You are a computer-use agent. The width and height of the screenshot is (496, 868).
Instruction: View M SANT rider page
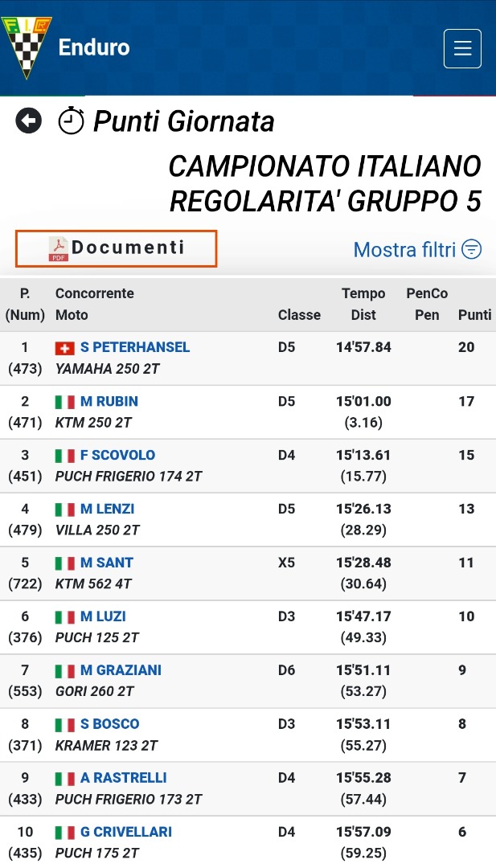tap(107, 563)
